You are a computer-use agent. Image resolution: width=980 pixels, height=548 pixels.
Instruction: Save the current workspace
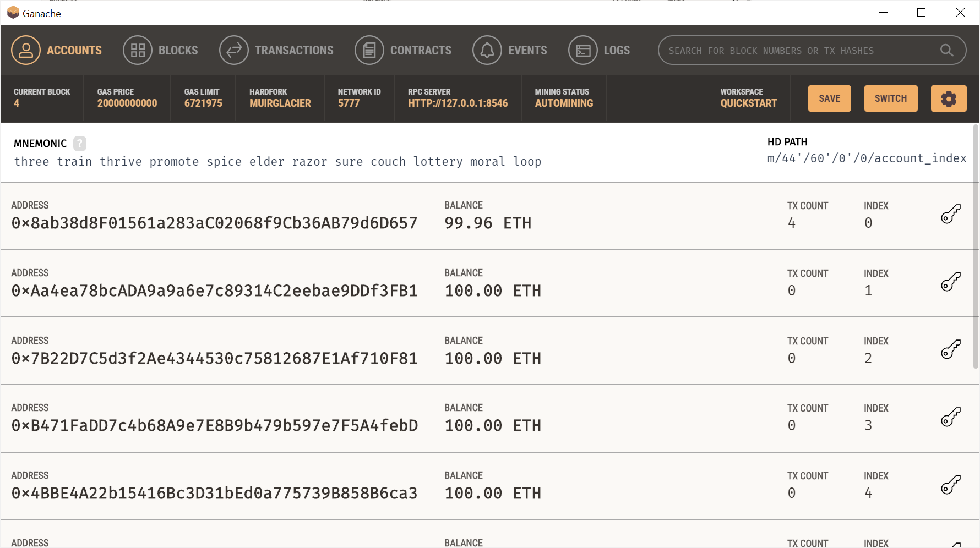point(830,98)
